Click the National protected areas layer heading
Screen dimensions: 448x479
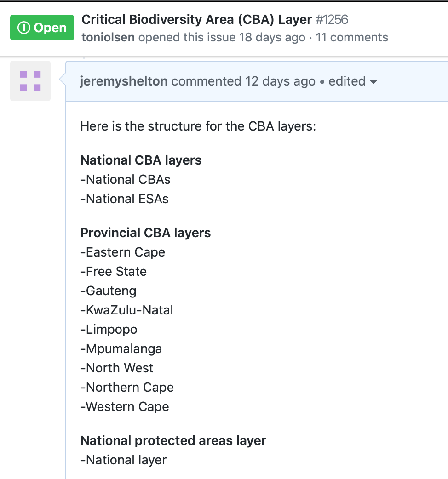[173, 440]
